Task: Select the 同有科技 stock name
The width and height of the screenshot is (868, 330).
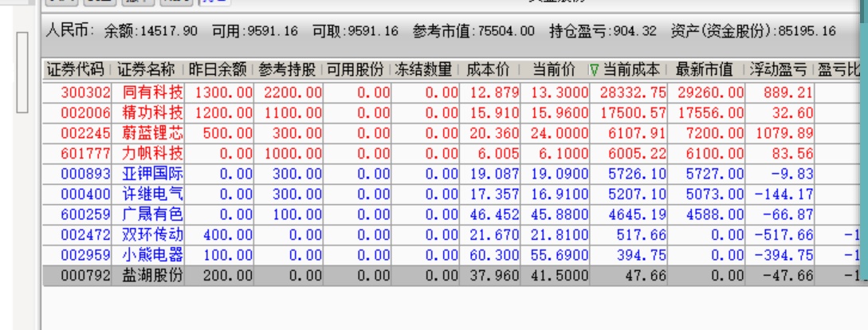Action: (152, 92)
